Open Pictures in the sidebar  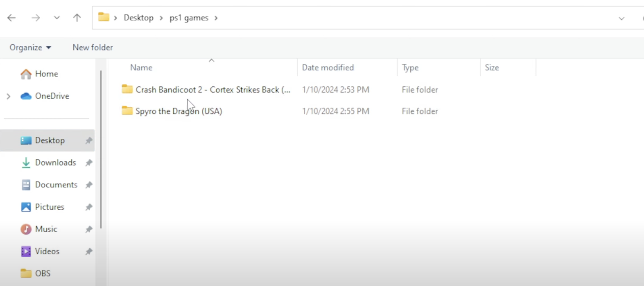[x=49, y=207]
